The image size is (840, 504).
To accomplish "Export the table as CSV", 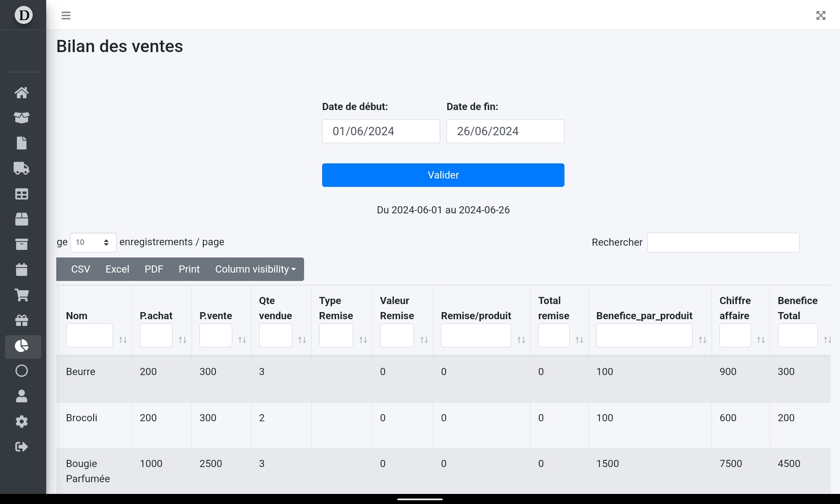I will pos(81,269).
